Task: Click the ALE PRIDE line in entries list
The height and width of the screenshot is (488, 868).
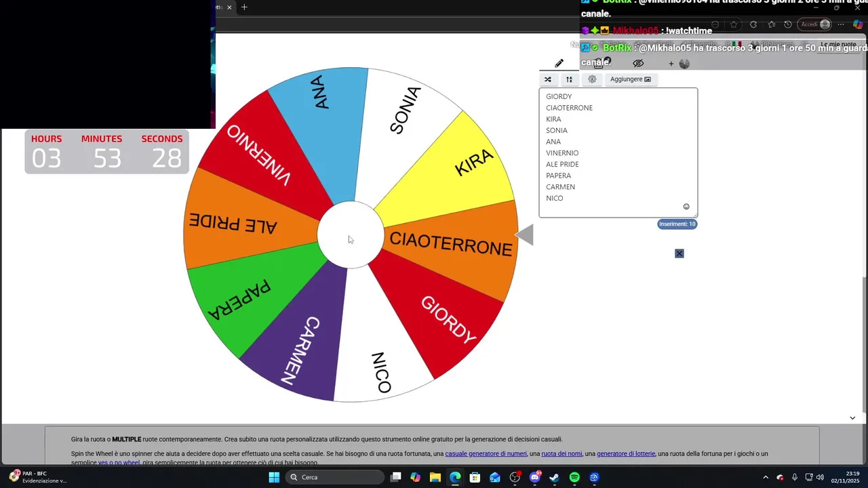Action: pyautogui.click(x=562, y=164)
